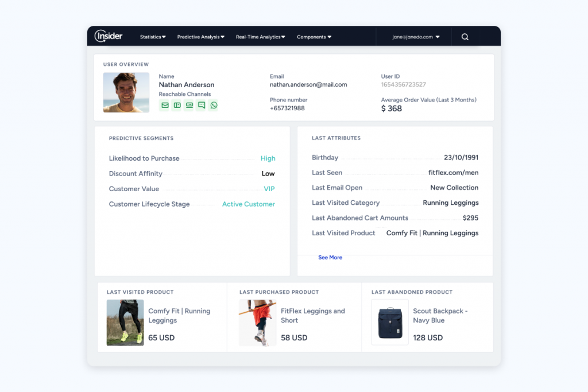Click the Active Customer lifecycle value
This screenshot has width=588, height=392.
coord(248,204)
